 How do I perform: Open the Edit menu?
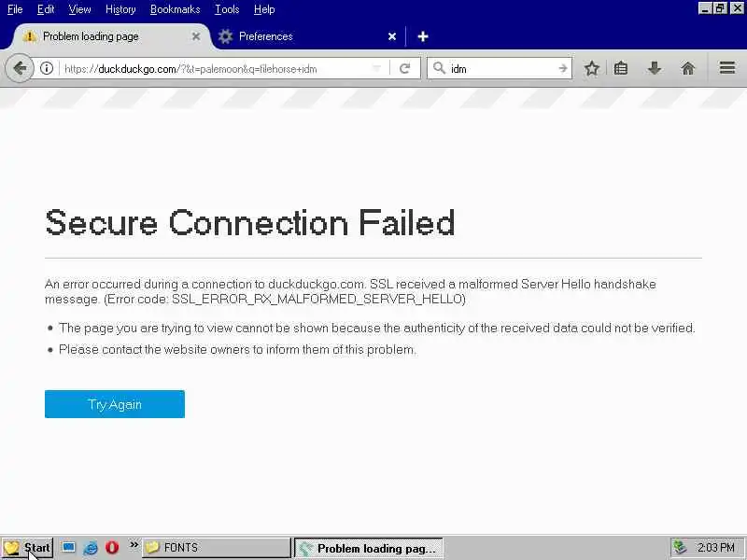tap(46, 9)
